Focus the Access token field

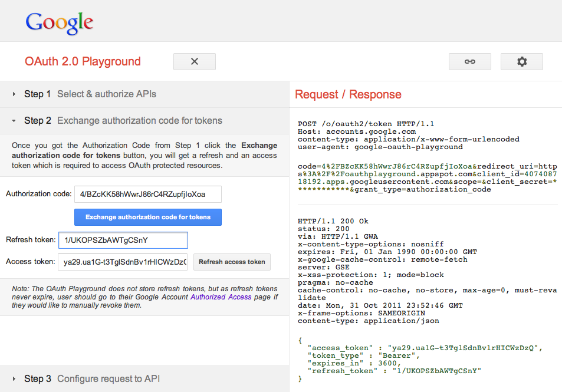[123, 262]
